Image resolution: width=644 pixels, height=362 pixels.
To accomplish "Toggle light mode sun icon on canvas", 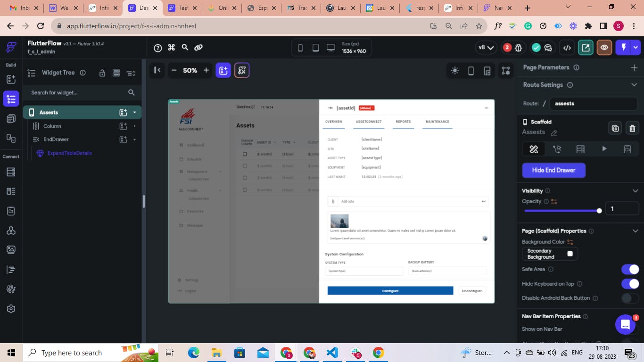I will coord(455,71).
